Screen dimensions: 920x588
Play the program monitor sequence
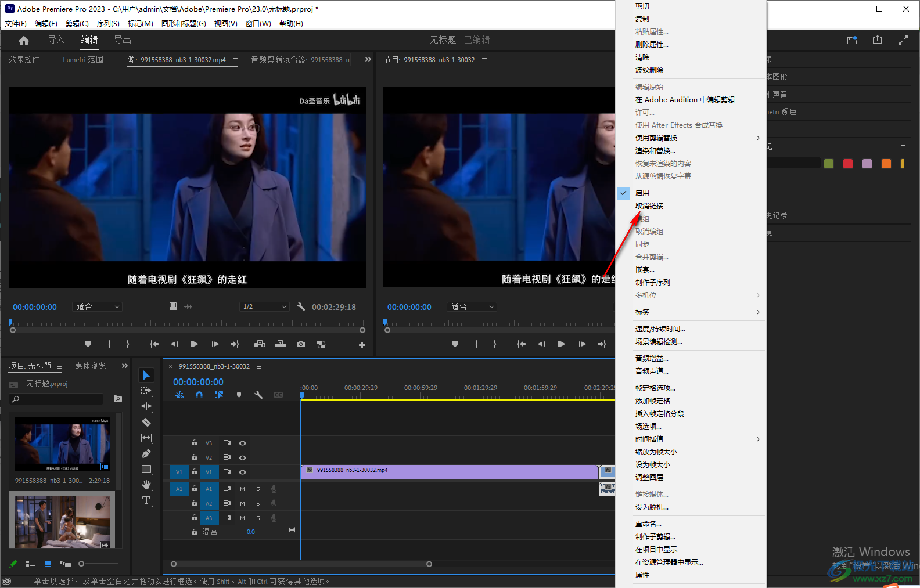(562, 344)
